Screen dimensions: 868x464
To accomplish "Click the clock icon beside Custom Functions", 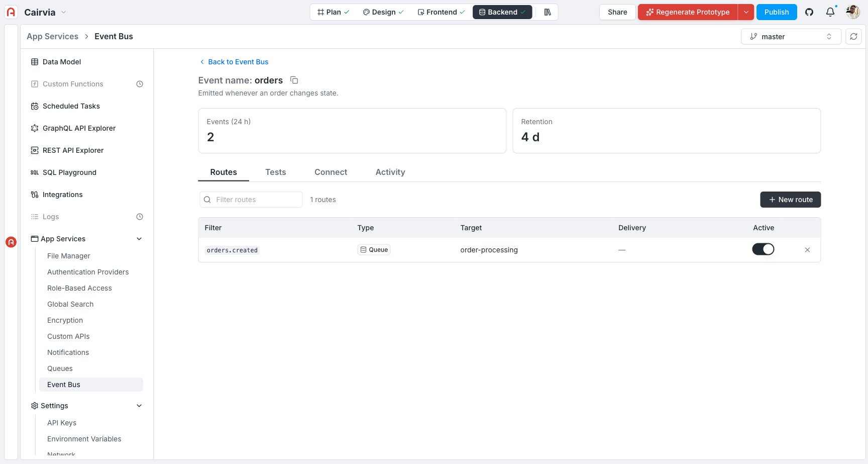I will point(140,84).
